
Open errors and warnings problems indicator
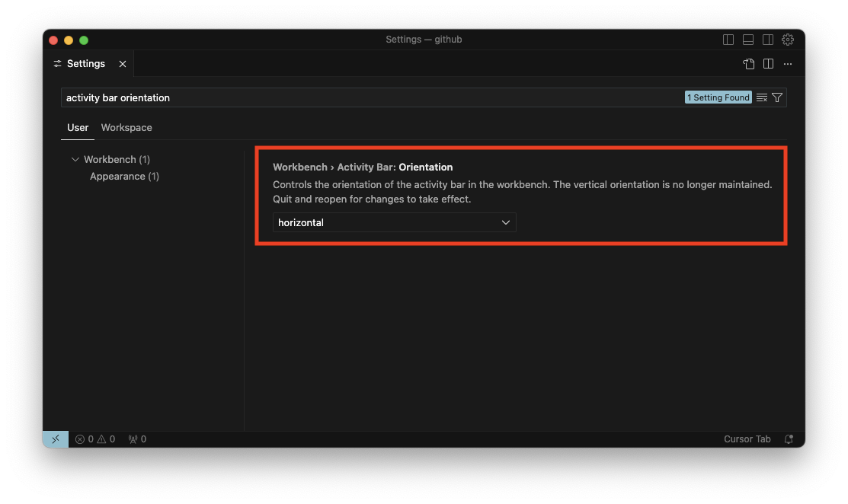point(95,439)
